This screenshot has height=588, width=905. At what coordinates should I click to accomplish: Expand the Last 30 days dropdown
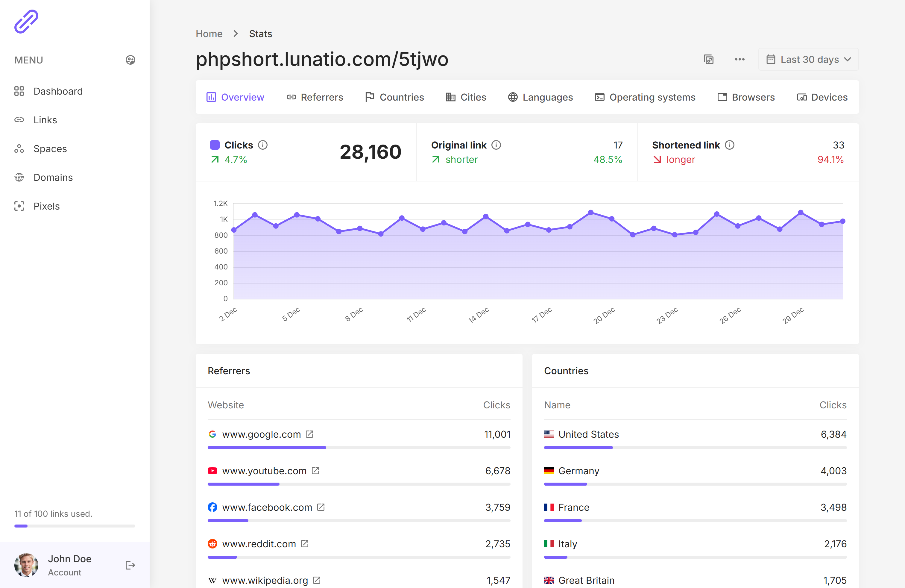808,59
